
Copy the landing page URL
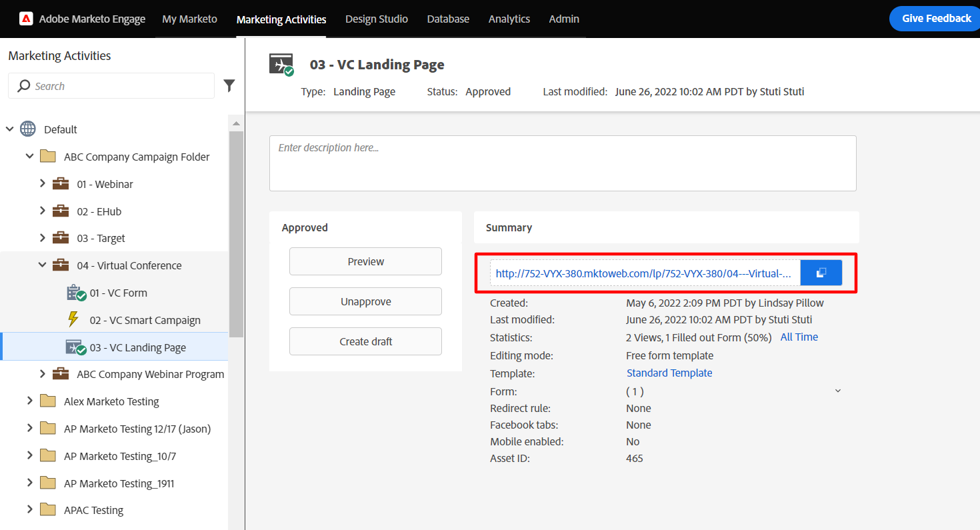point(821,273)
